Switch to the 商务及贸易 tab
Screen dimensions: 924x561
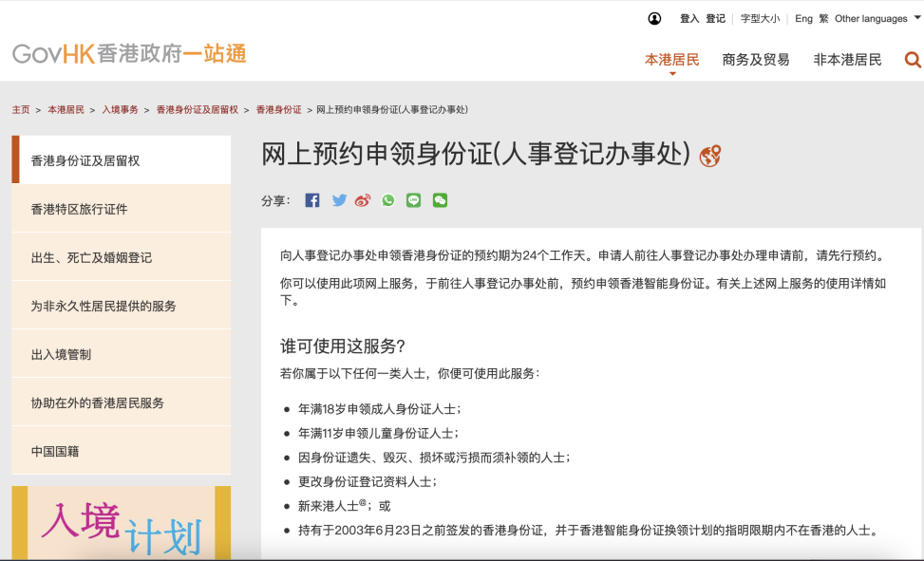click(758, 59)
